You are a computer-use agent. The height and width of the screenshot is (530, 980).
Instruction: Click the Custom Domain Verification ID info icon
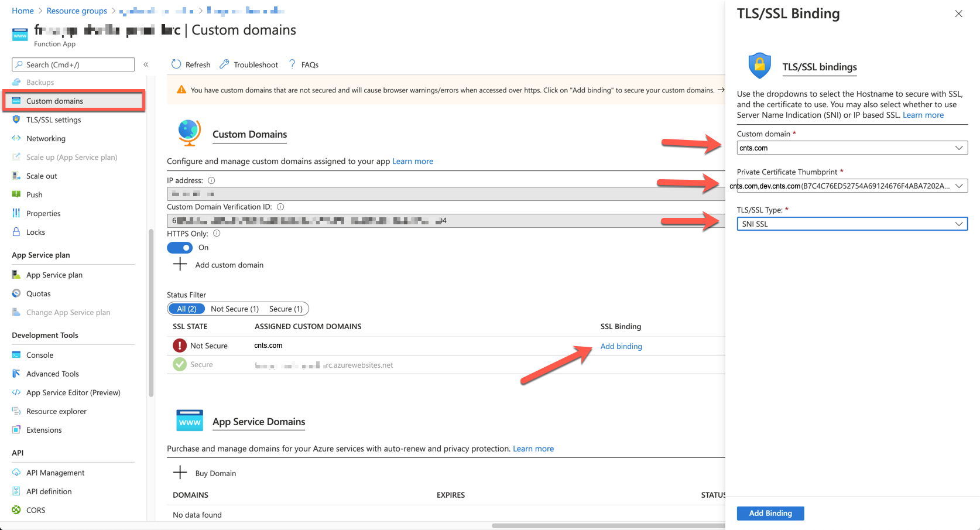(x=280, y=207)
